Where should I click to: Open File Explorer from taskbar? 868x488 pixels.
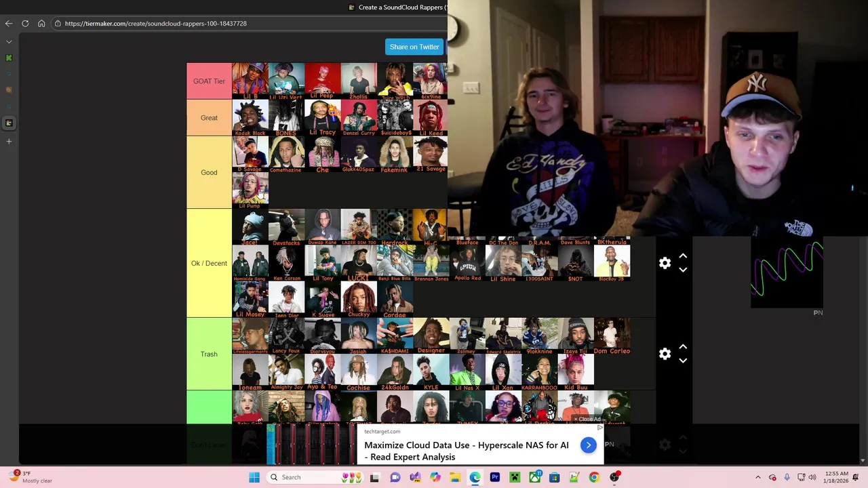click(x=455, y=477)
